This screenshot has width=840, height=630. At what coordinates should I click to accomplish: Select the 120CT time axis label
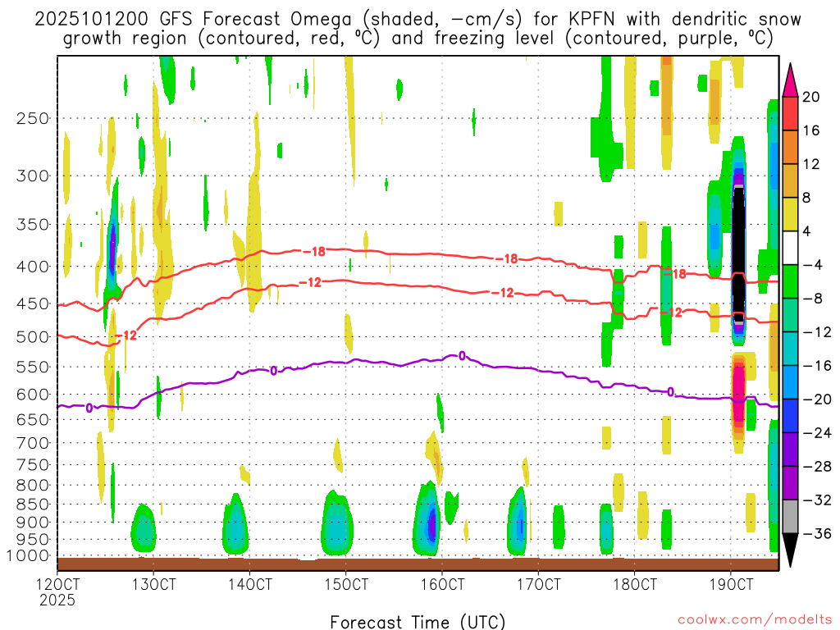(x=57, y=584)
